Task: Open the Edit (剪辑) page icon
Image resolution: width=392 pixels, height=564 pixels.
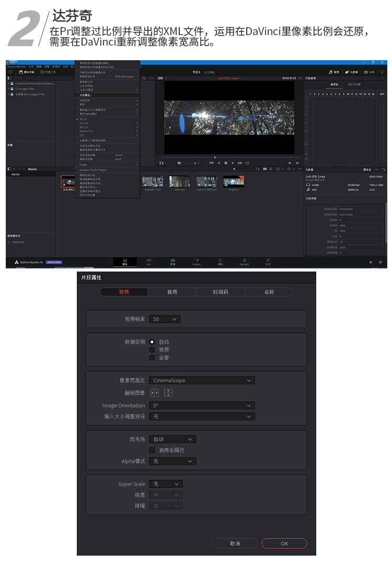Action: 173,262
